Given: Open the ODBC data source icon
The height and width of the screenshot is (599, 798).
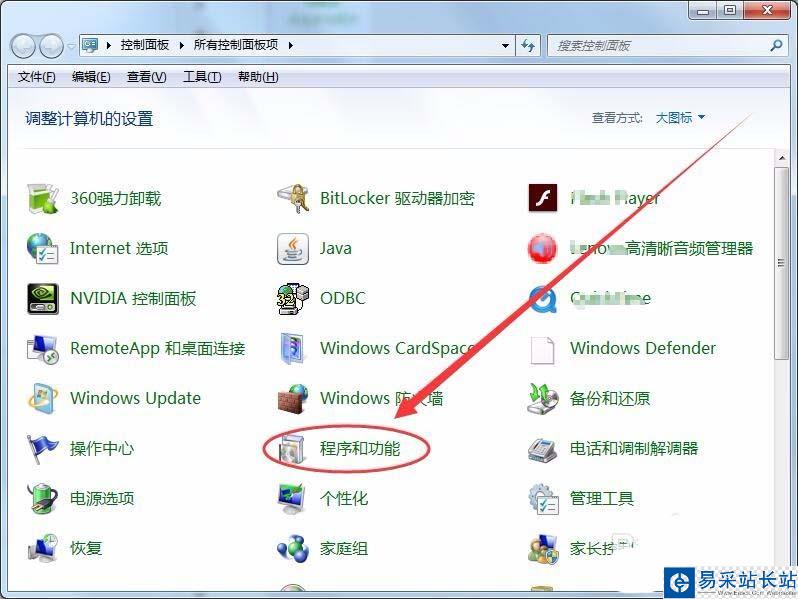Looking at the screenshot, I should coord(293,299).
